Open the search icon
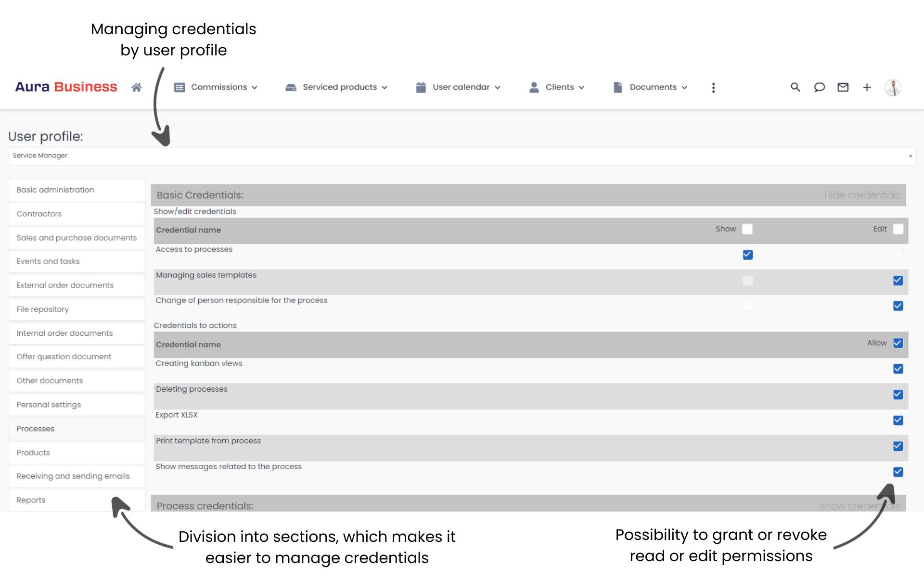 tap(795, 87)
